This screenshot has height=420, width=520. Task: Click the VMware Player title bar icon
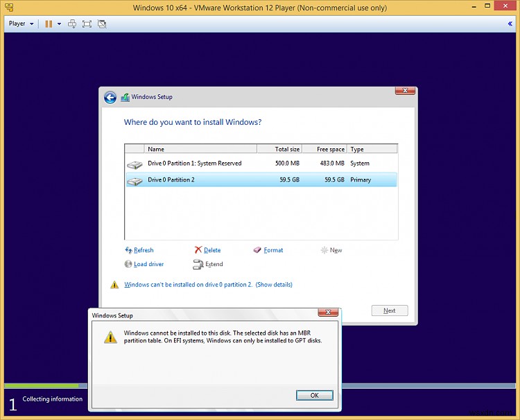(9, 7)
